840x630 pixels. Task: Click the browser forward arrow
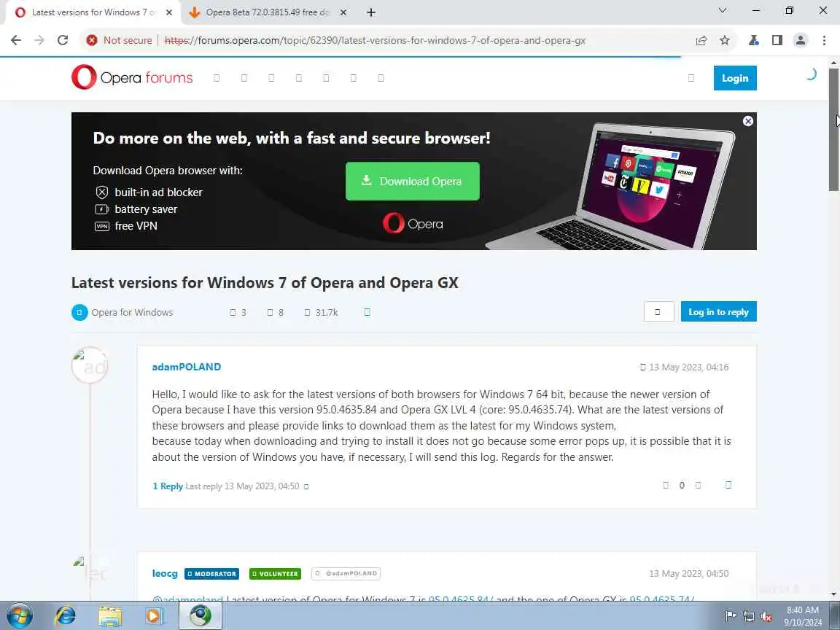click(x=39, y=40)
